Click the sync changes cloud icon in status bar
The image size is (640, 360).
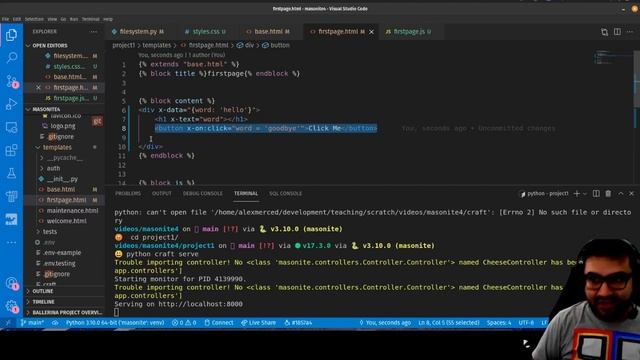point(55,322)
